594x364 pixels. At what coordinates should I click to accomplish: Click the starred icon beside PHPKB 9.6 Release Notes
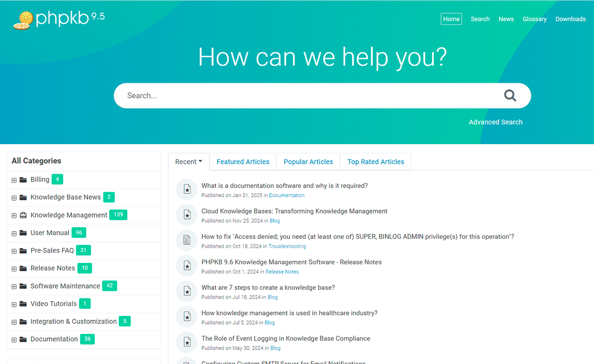pos(187,265)
